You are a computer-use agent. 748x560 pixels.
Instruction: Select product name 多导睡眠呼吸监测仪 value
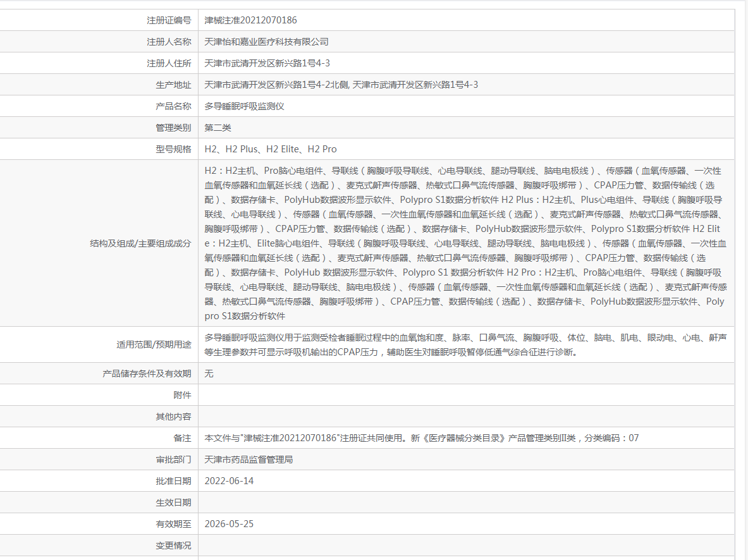(x=244, y=106)
